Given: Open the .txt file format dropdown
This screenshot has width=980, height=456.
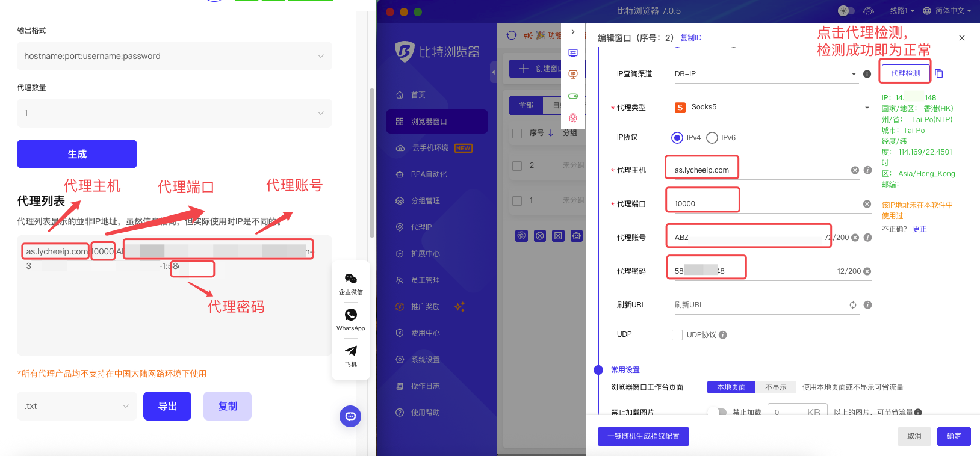Looking at the screenshot, I should (x=77, y=406).
